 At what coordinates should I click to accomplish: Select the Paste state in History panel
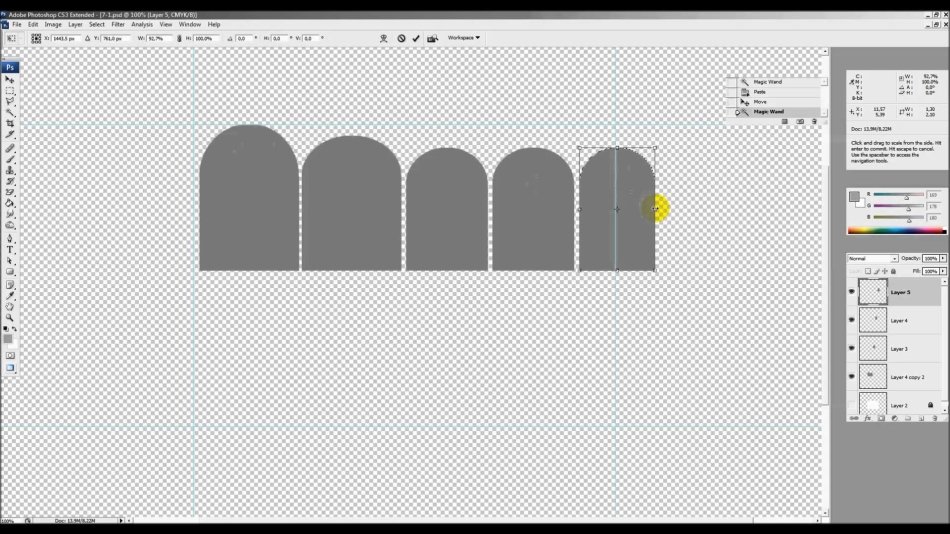pyautogui.click(x=760, y=92)
